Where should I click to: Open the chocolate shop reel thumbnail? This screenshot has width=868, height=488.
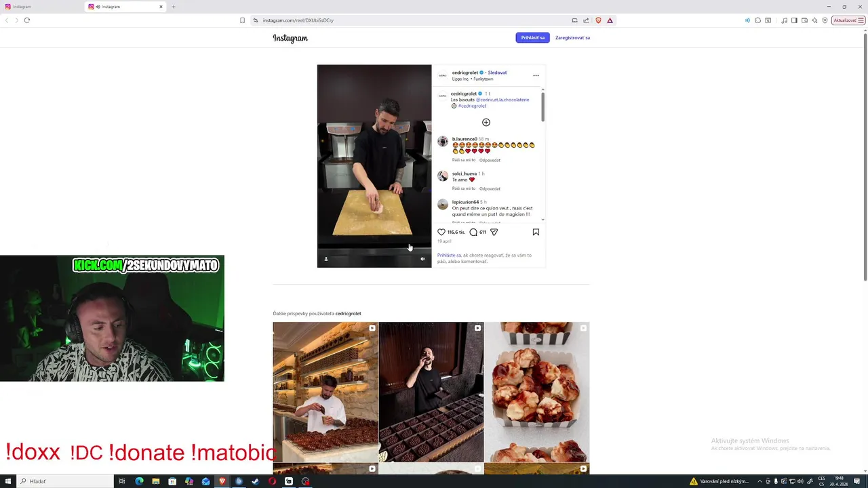(325, 392)
